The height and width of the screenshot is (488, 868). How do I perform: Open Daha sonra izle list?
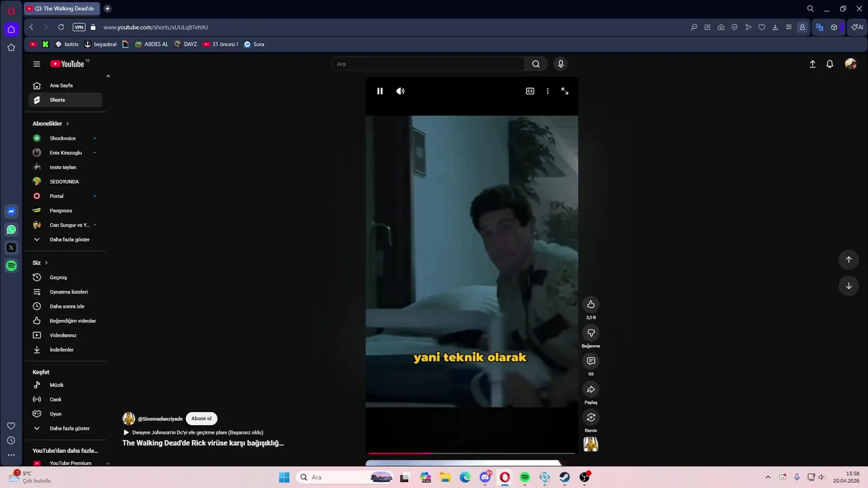tap(65, 306)
